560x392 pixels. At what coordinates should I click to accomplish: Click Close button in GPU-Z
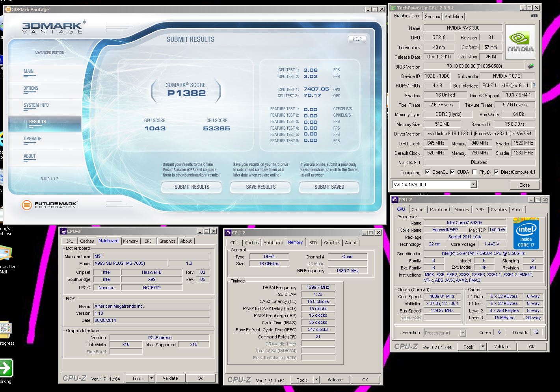[524, 185]
